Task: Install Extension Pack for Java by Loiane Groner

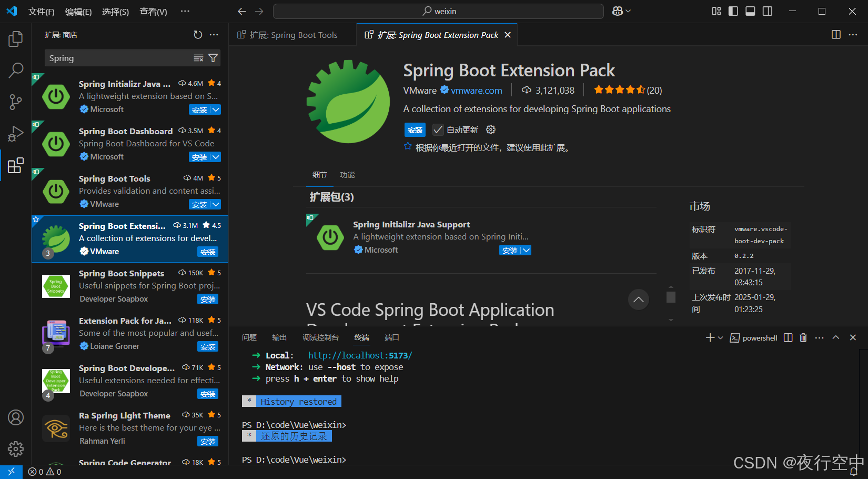Action: [208, 346]
